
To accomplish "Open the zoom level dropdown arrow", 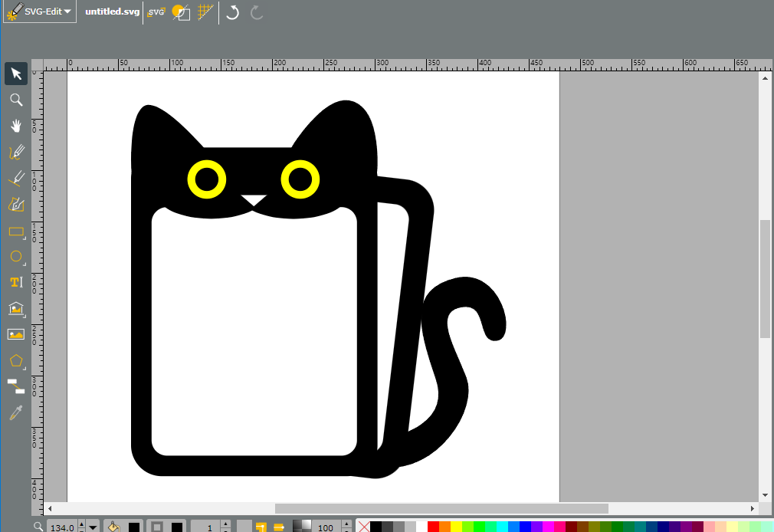I will click(x=92, y=527).
